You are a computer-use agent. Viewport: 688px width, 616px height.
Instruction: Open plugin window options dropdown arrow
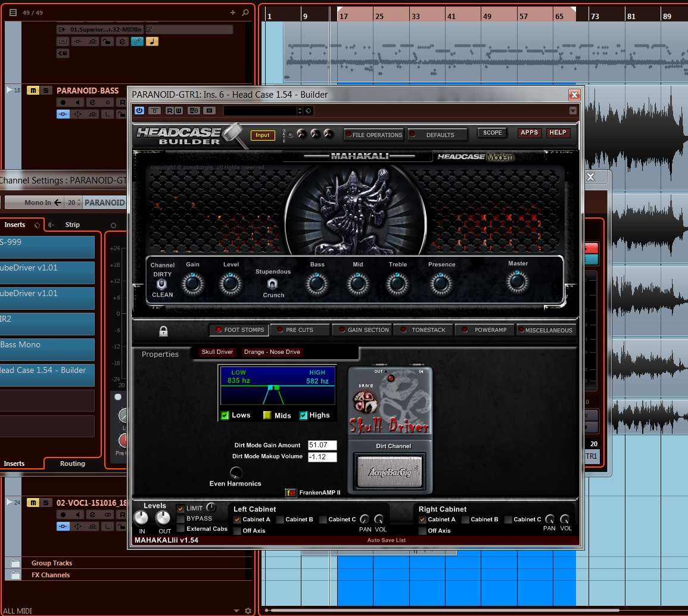tap(573, 111)
